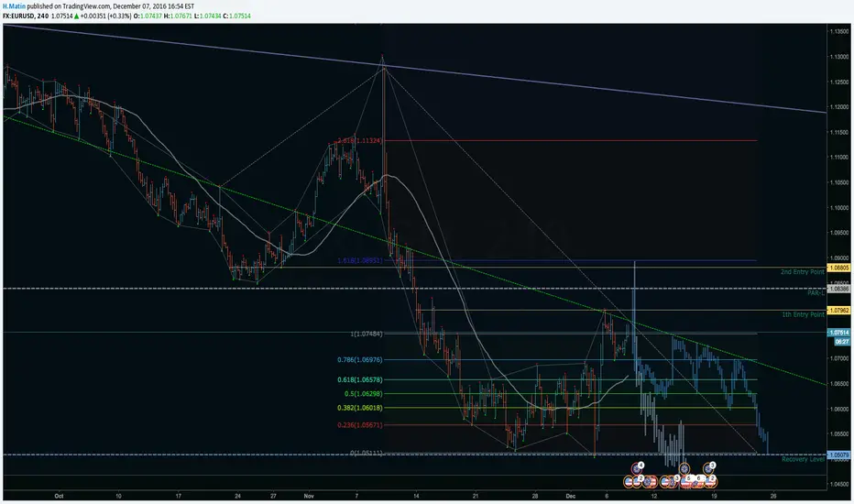The height and width of the screenshot is (504, 854).
Task: Select the '1th Entry Point' label
Action: pos(803,314)
